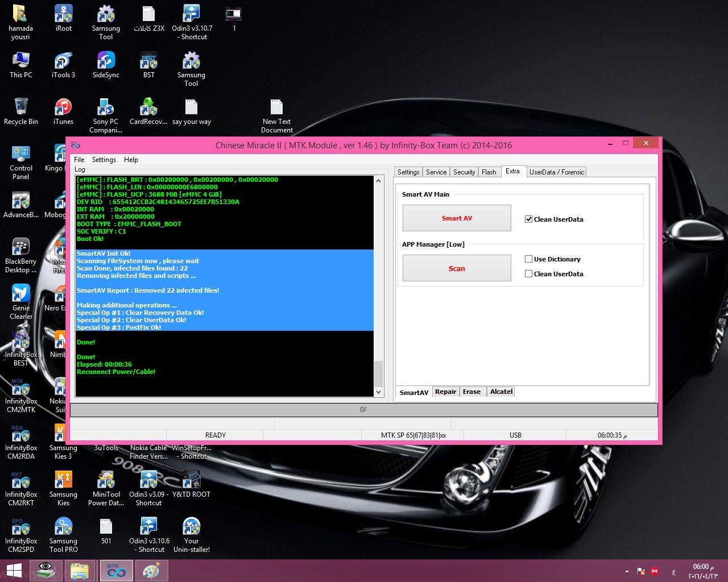
Task: Open Genie Cleaner desktop icon
Action: point(20,302)
